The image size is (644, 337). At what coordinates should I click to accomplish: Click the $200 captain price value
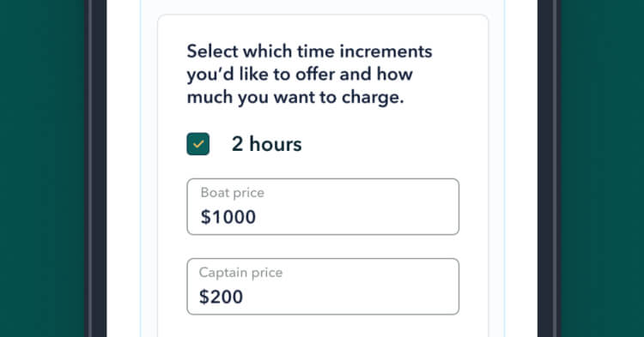[221, 297]
